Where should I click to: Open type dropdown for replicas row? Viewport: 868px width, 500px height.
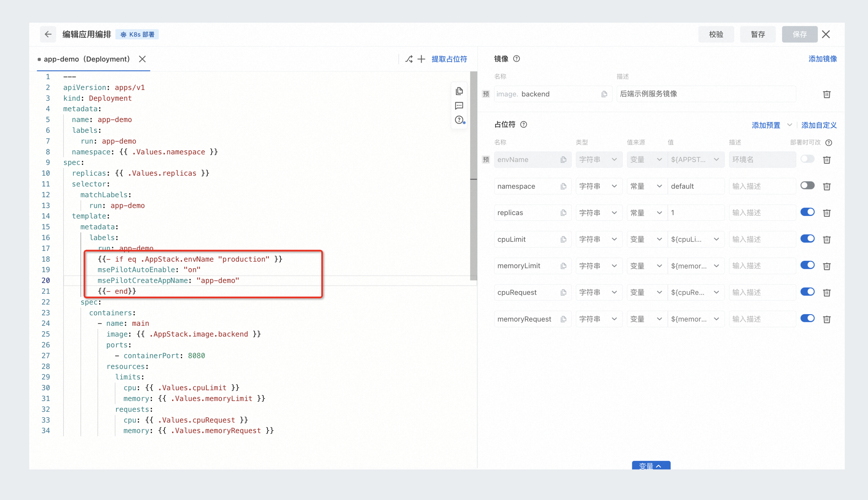tap(599, 213)
